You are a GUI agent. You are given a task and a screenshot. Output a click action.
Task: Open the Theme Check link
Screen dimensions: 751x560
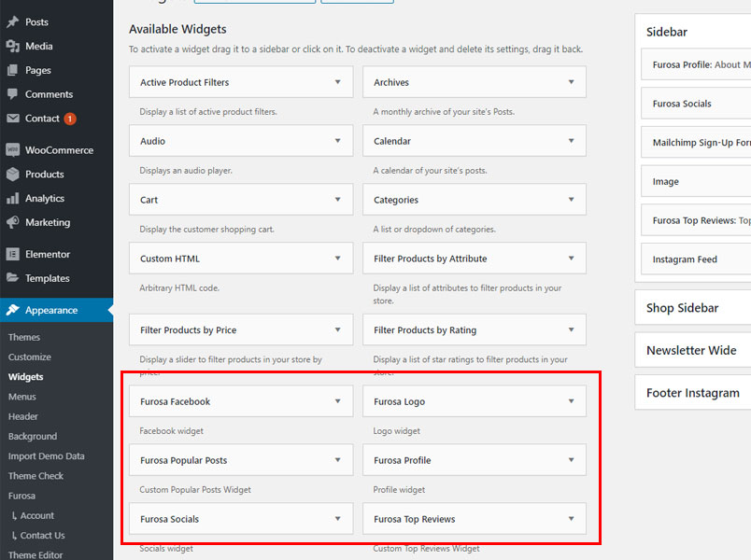tap(35, 476)
